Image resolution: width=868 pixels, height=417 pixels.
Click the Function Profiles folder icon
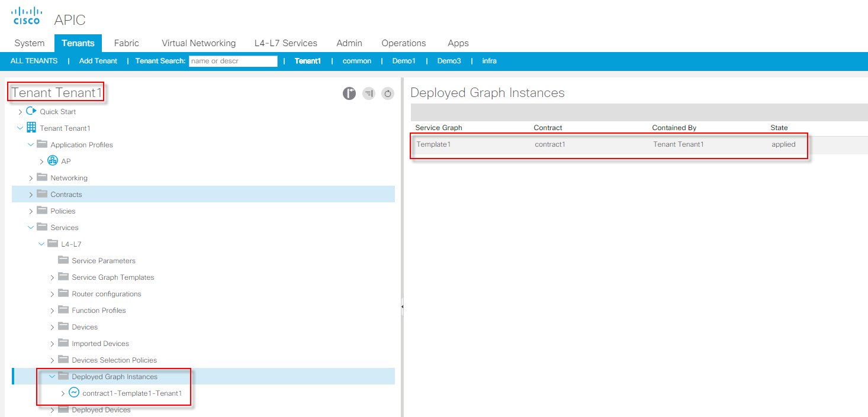[x=63, y=310]
